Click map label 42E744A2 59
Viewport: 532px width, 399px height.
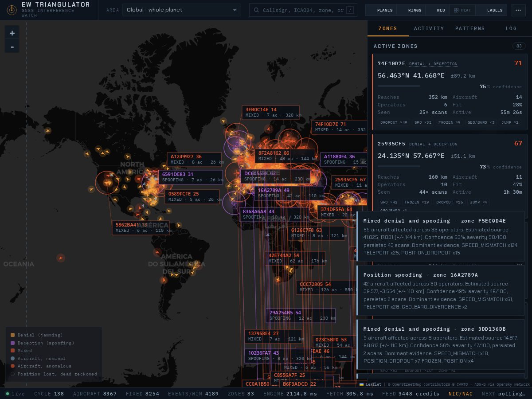coord(296,258)
